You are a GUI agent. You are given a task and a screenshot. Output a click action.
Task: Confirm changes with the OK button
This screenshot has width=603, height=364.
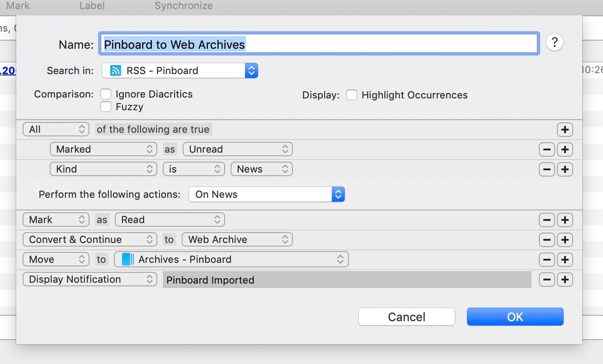pyautogui.click(x=515, y=317)
